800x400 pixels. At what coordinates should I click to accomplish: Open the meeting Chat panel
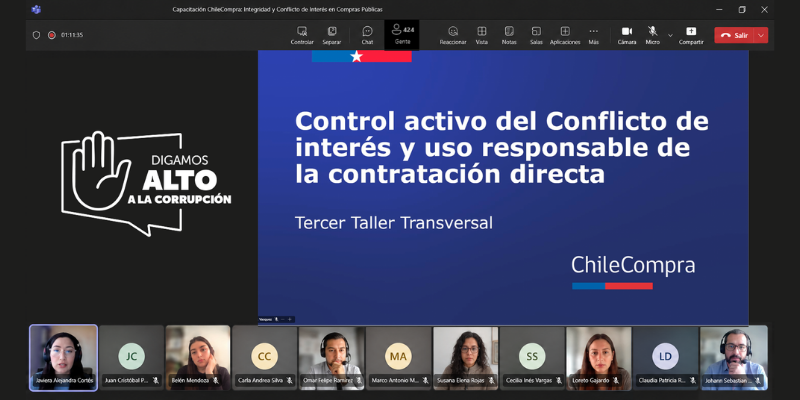[x=367, y=35]
